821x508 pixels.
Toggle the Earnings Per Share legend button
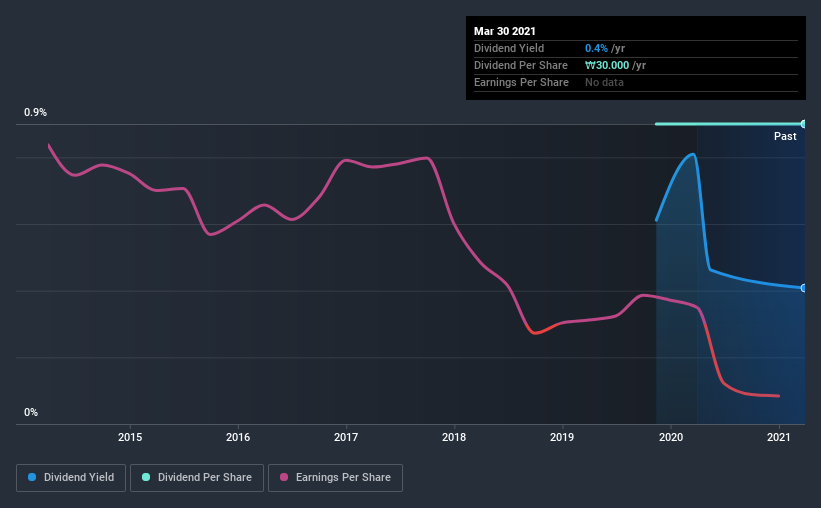335,478
